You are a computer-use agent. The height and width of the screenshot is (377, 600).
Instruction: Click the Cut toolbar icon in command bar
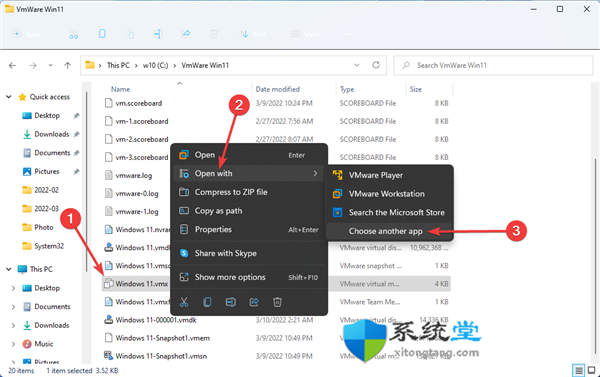pos(73,35)
